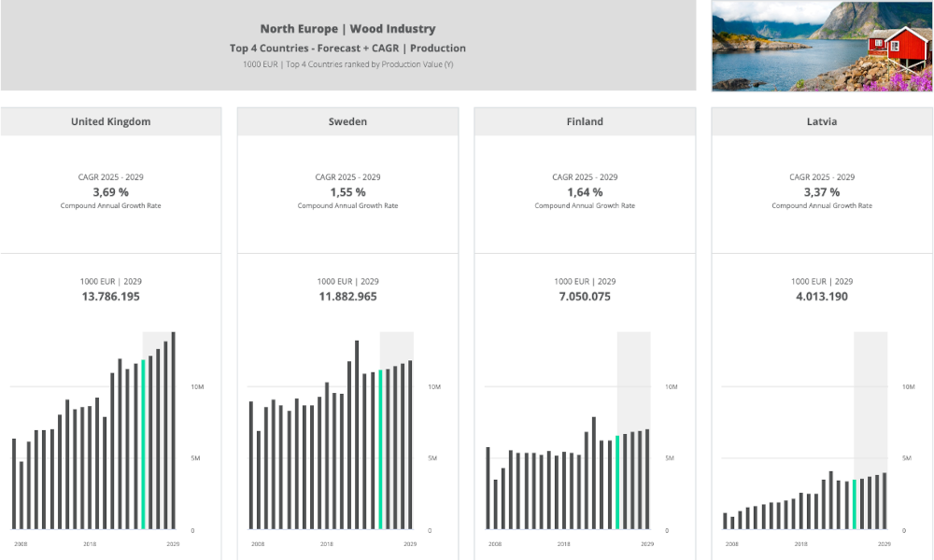
Task: Click the 13.786.195 production value
Action: pos(110,297)
